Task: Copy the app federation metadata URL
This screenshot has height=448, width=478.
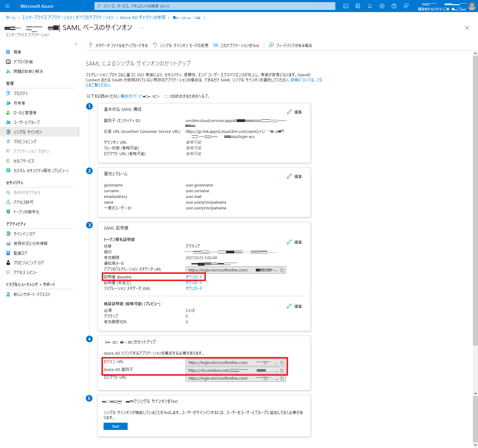Action: [x=282, y=270]
